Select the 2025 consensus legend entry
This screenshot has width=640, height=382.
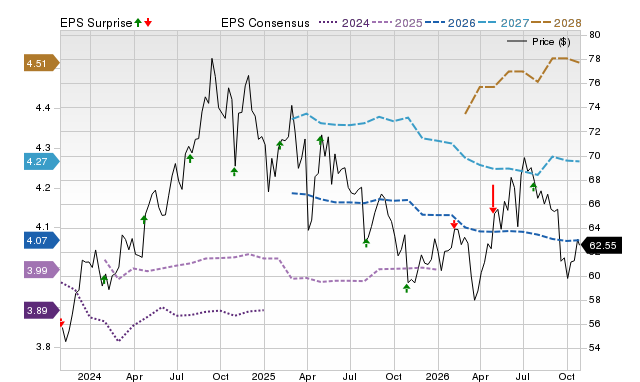[x=397, y=23]
